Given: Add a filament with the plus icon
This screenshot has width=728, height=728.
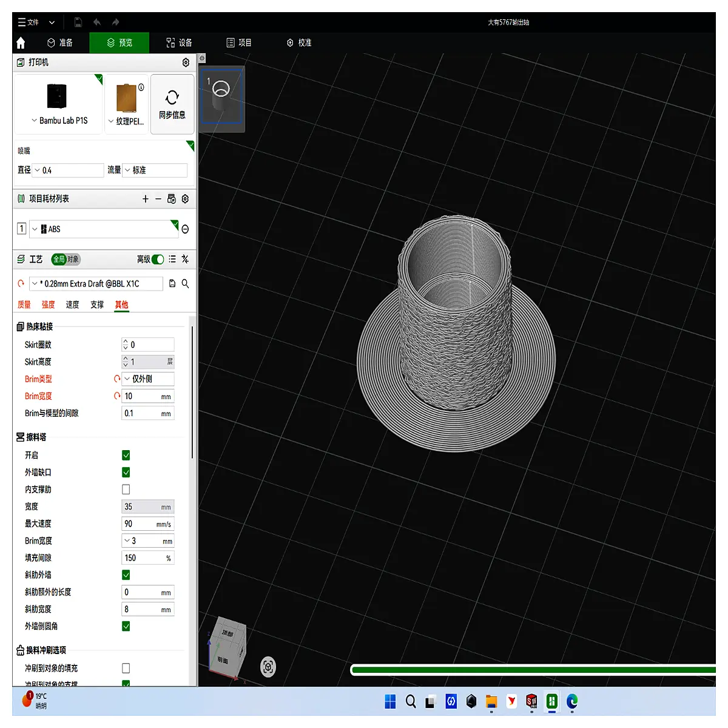Looking at the screenshot, I should [x=146, y=199].
